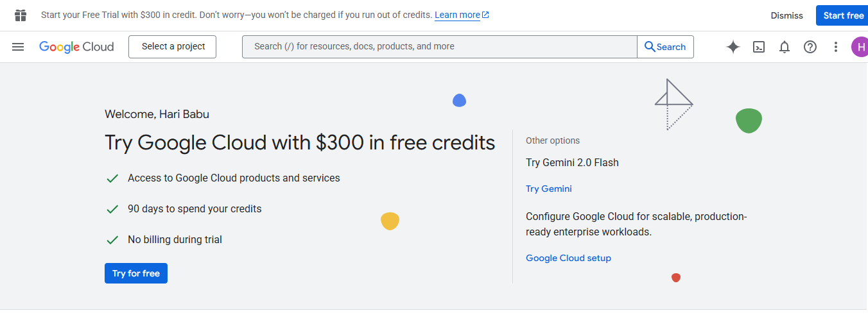Focus the resources and docs search field
This screenshot has width=868, height=322.
(x=439, y=47)
